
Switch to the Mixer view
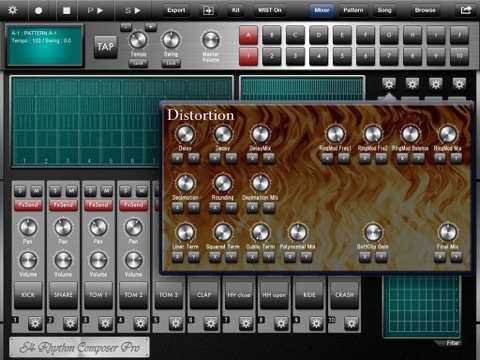point(322,10)
